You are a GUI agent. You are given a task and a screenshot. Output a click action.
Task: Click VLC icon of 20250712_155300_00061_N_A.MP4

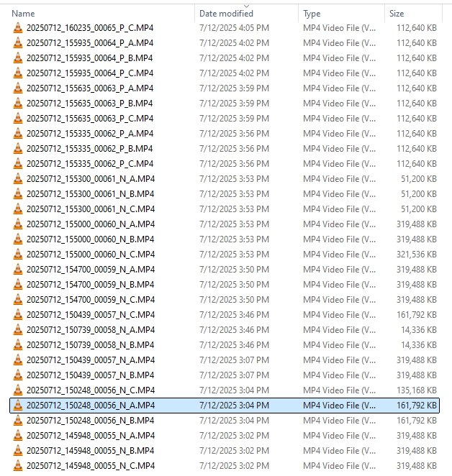pos(18,179)
